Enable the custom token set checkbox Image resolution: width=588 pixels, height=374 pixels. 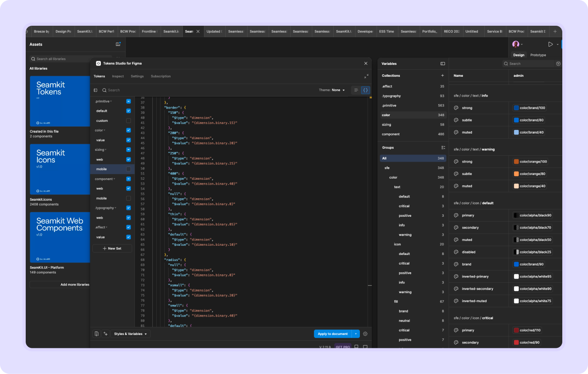(x=129, y=121)
